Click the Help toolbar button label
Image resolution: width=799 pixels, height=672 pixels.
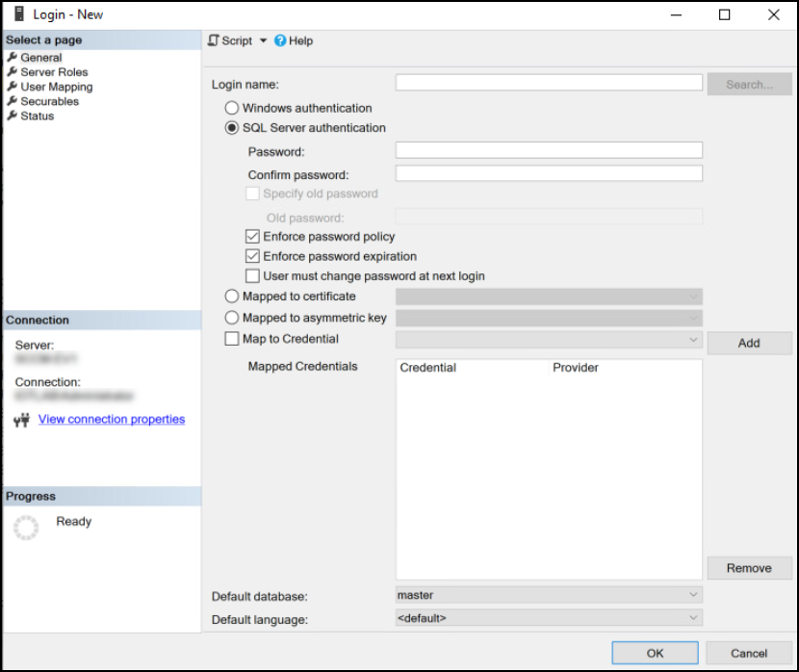[x=300, y=40]
